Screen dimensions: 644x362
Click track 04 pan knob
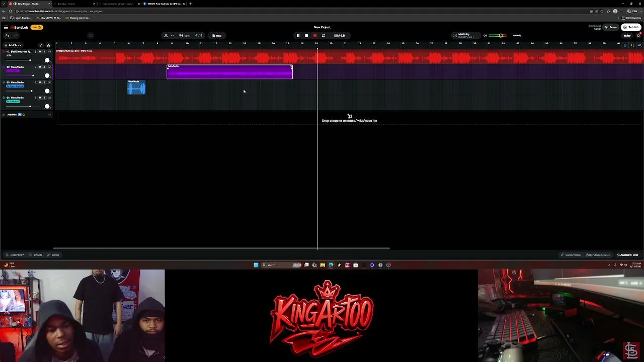click(47, 106)
